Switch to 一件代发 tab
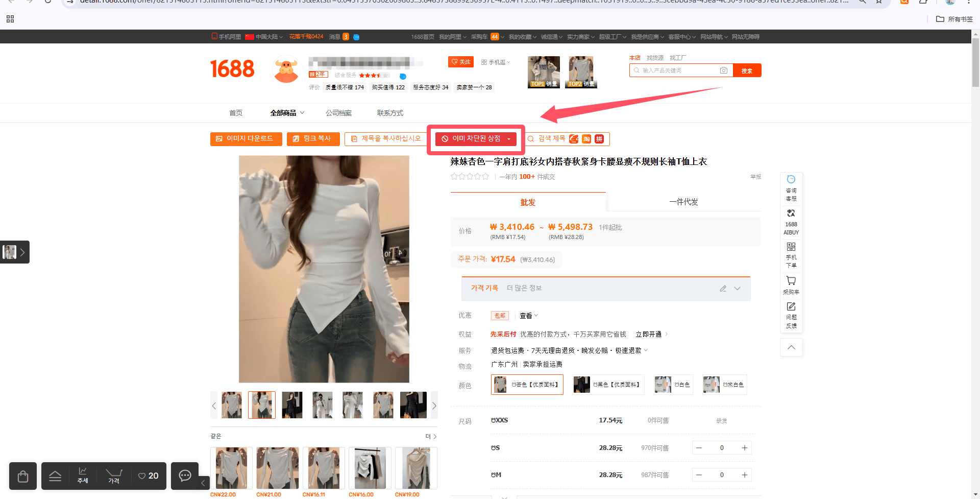 (683, 202)
